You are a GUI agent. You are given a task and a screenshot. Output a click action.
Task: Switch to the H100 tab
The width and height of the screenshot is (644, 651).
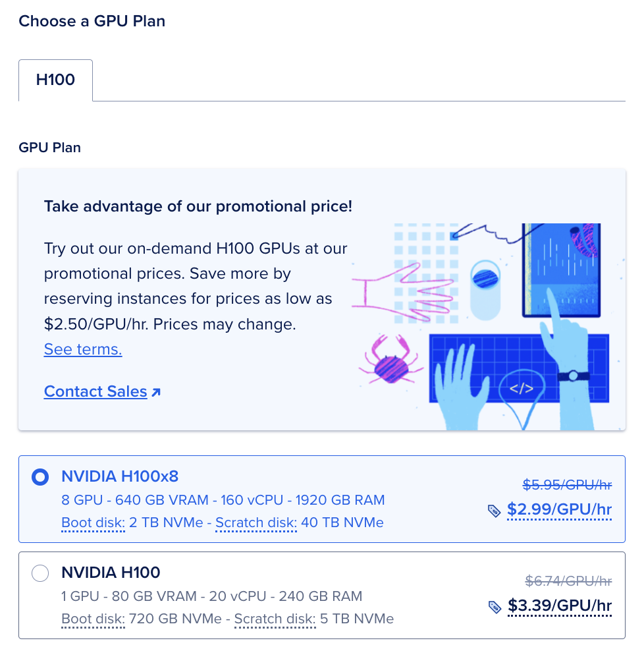click(x=55, y=79)
